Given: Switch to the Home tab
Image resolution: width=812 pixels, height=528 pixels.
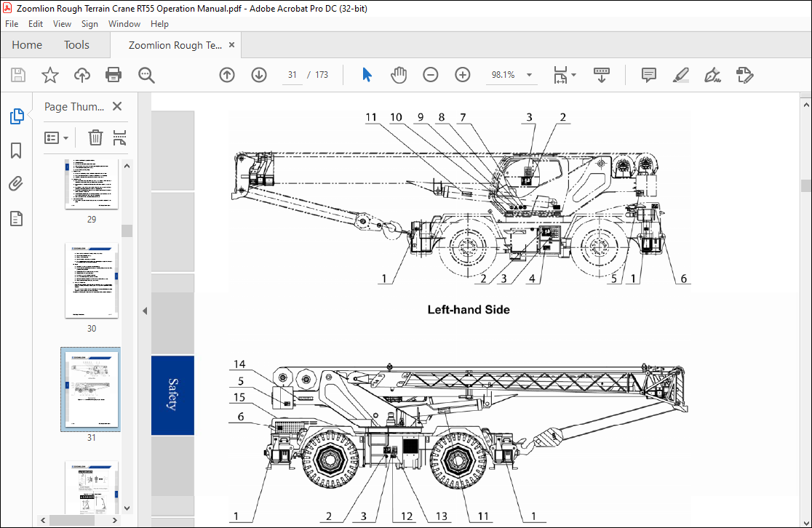Looking at the screenshot, I should coord(27,45).
